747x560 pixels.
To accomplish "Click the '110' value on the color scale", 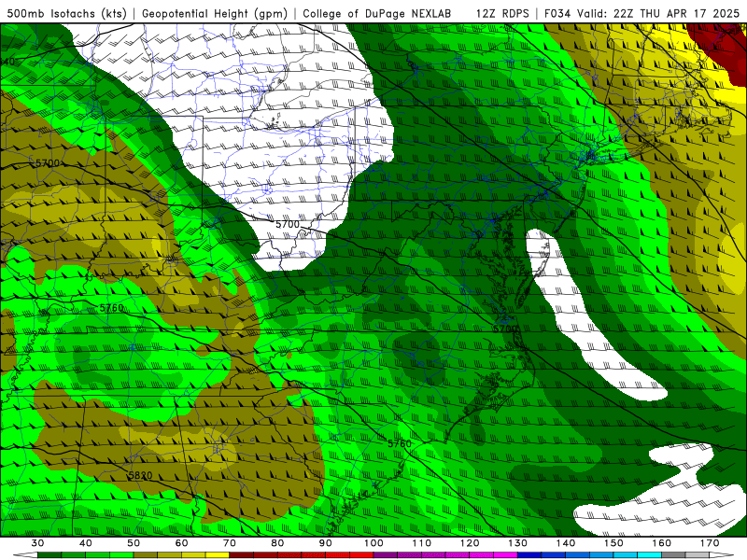I will coord(422,543).
